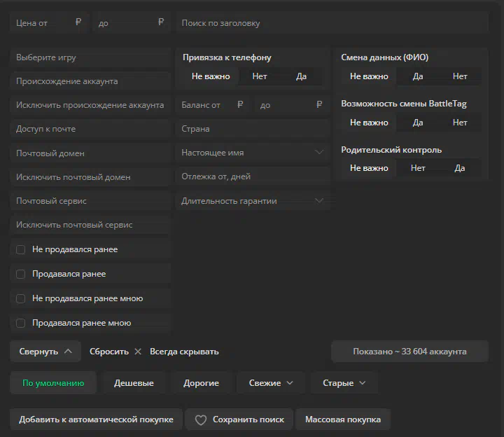Select Нет under Привязка к телефону
The width and height of the screenshot is (504, 437).
click(x=260, y=76)
